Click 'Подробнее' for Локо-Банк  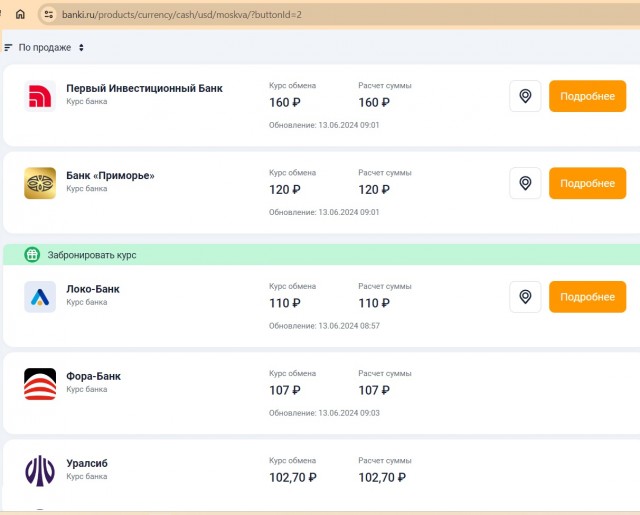587,297
